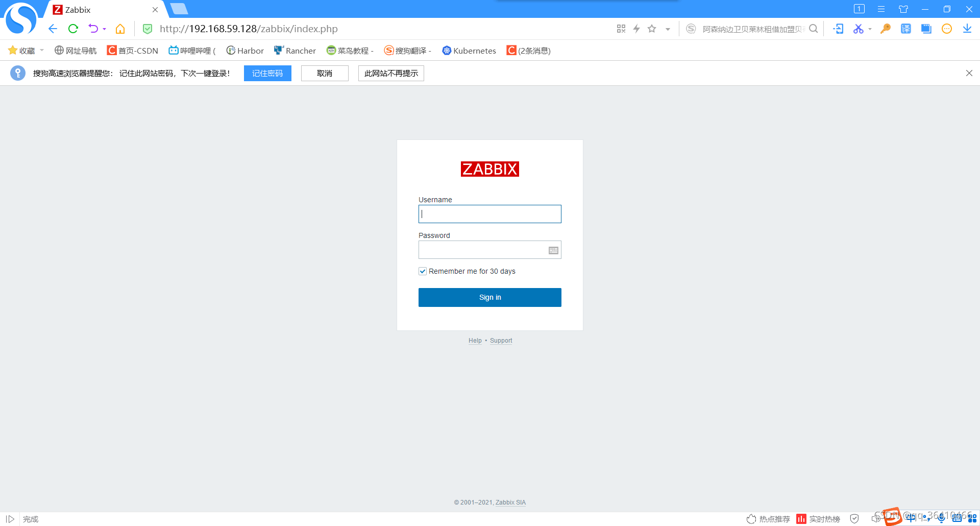Open the 哔哩哔哩 bookmark

(192, 51)
